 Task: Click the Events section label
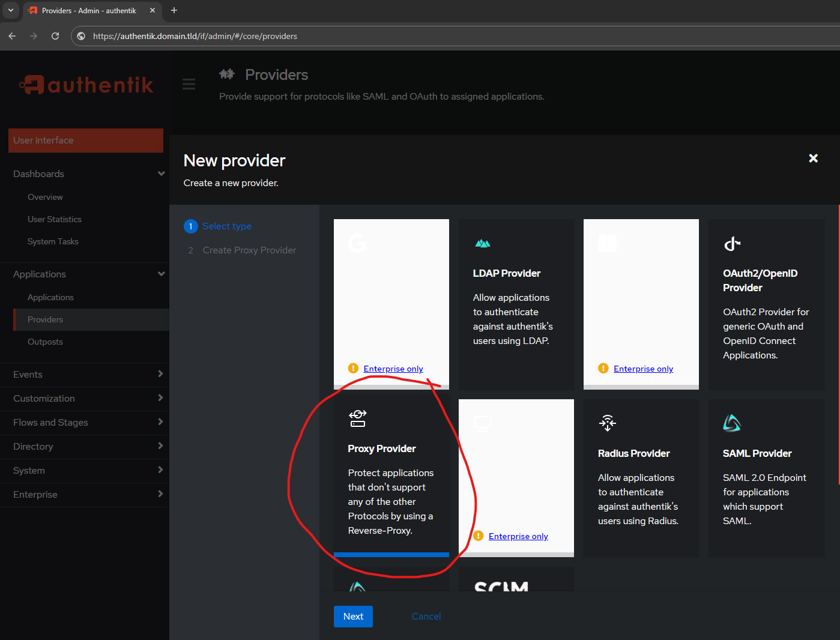pyautogui.click(x=28, y=375)
